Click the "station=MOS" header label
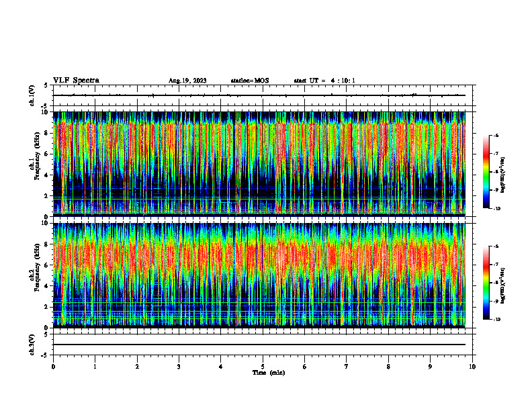532x411 pixels. [250, 81]
